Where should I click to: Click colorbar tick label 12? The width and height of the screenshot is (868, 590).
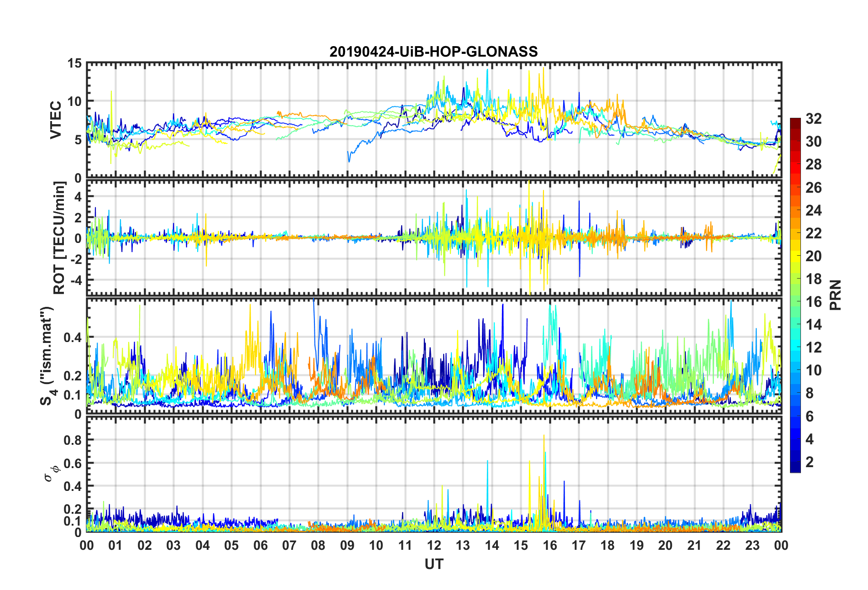click(x=813, y=348)
